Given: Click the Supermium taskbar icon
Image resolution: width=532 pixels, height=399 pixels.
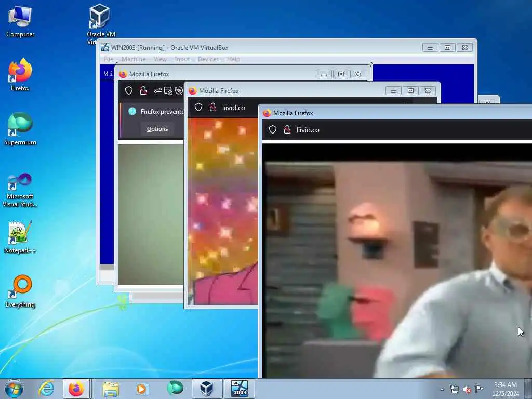Looking at the screenshot, I should point(175,388).
